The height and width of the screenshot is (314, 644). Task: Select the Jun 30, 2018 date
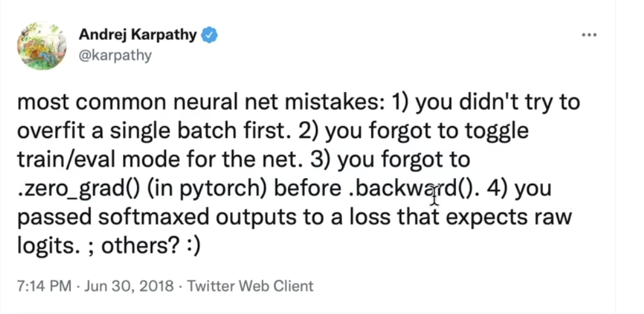tap(129, 285)
